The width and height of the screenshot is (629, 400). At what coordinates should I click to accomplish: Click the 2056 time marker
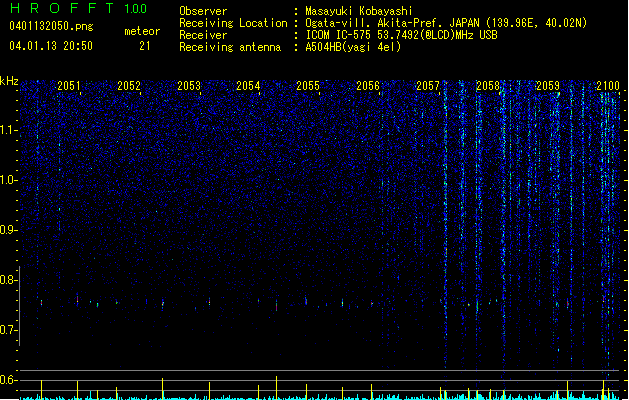click(x=368, y=86)
